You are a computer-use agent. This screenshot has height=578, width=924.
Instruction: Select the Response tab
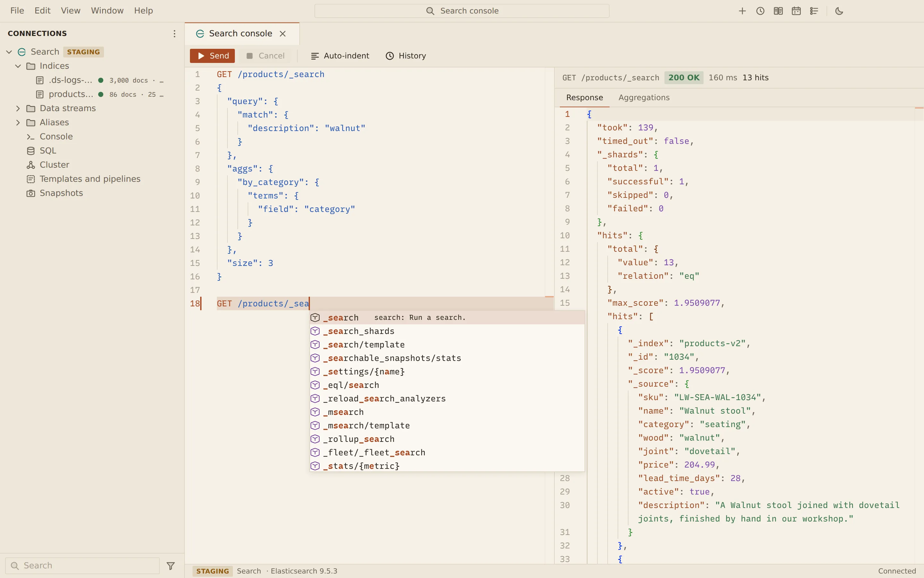[585, 98]
